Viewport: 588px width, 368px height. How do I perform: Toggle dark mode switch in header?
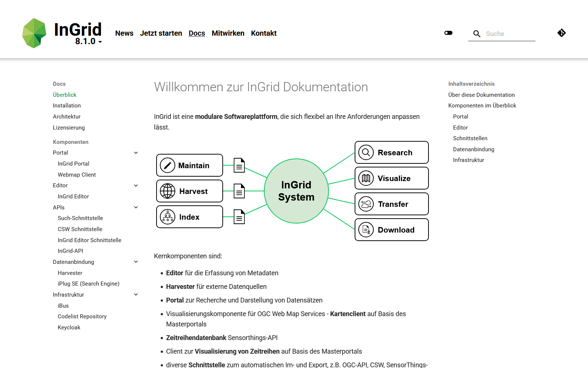[x=448, y=33]
